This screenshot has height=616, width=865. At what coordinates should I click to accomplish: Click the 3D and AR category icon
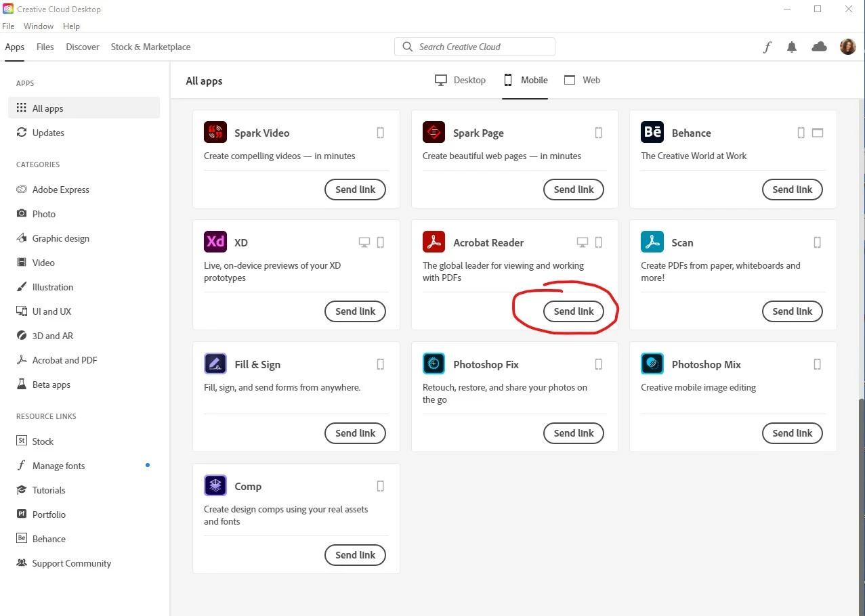point(22,336)
